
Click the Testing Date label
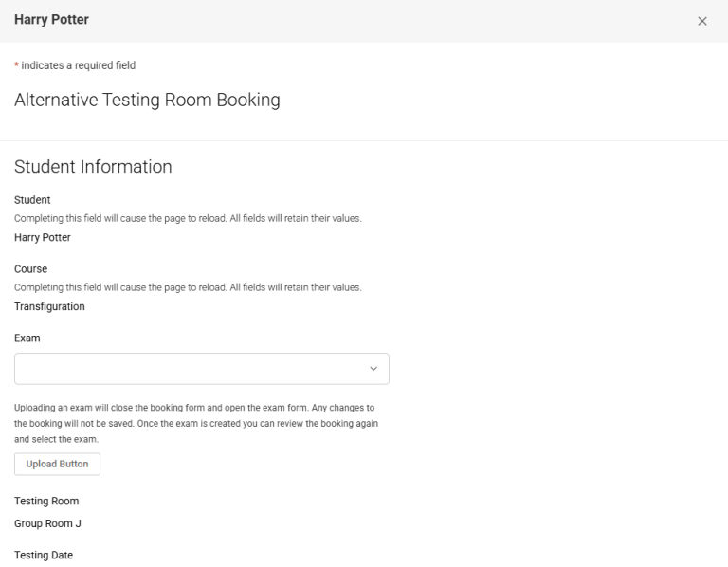click(44, 555)
